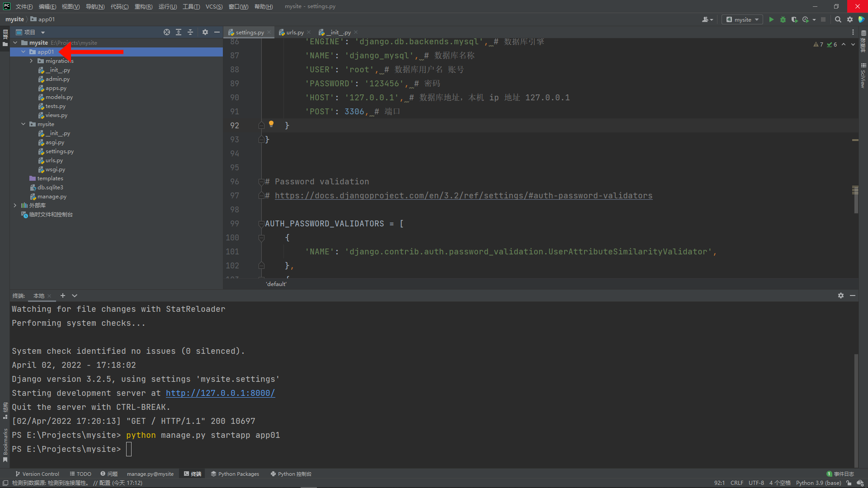Expand all in project tree
Screen dimensions: 868x488
click(179, 32)
